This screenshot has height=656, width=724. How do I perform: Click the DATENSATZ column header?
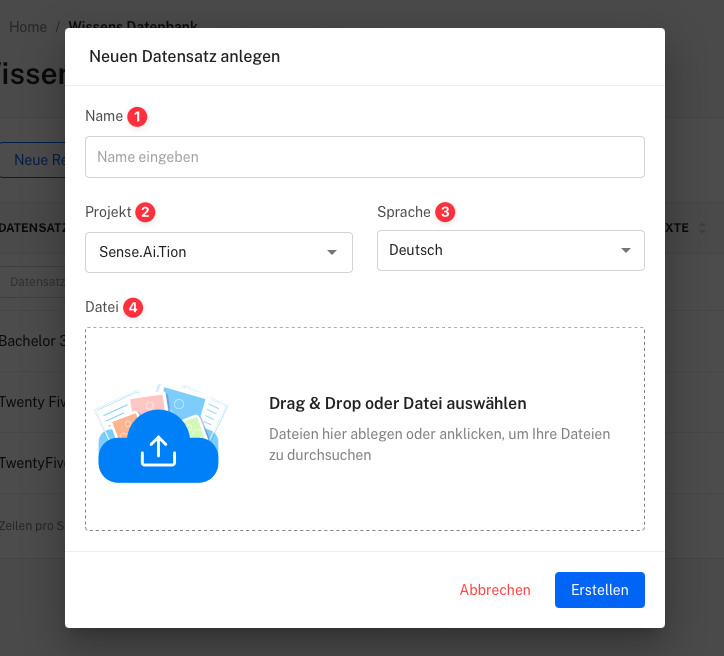pos(32,228)
